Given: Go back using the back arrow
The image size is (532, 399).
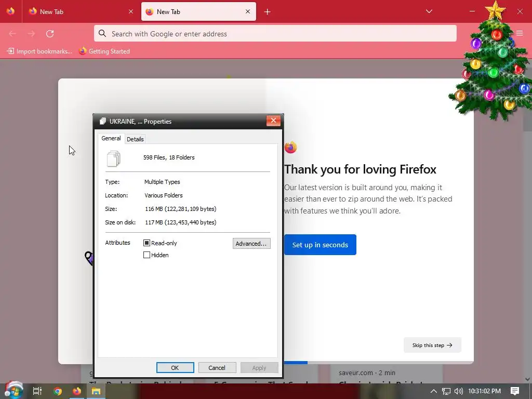Looking at the screenshot, I should [12, 34].
